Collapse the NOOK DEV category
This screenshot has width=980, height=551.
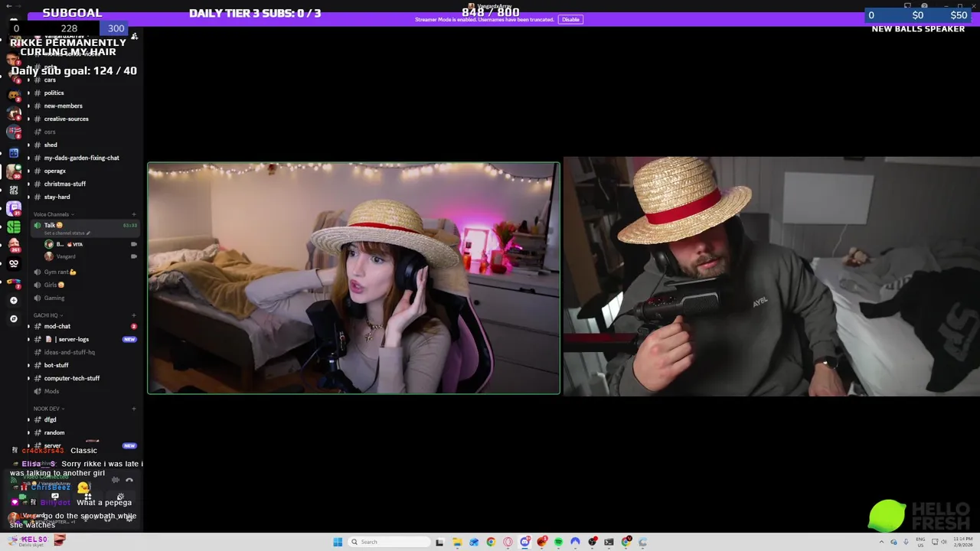(x=48, y=409)
